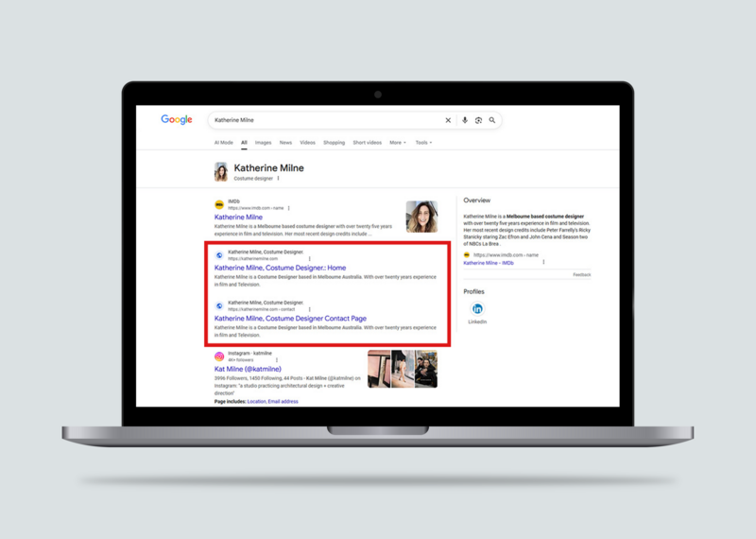The width and height of the screenshot is (756, 539).
Task: Click the Google logo
Action: [x=177, y=120]
